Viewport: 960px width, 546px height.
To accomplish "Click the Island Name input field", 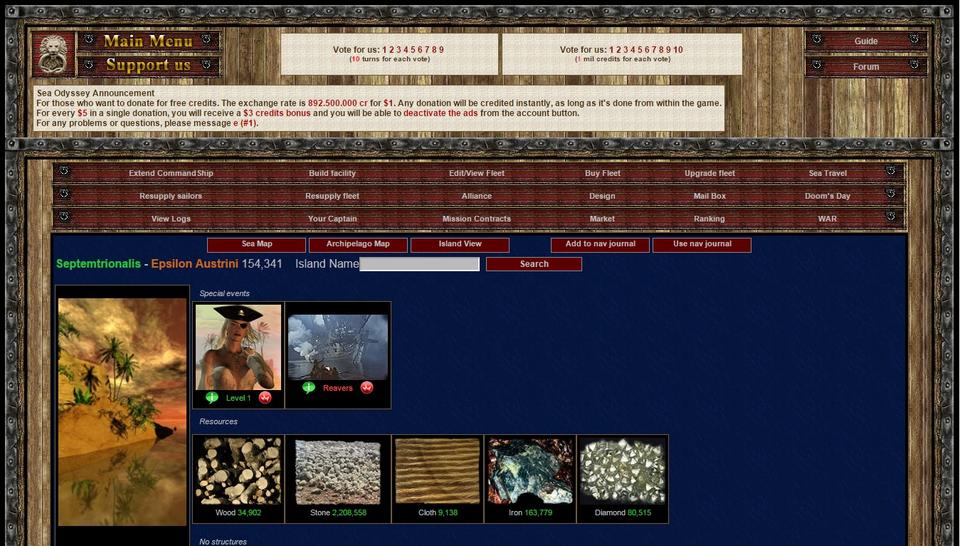I will 419,265.
